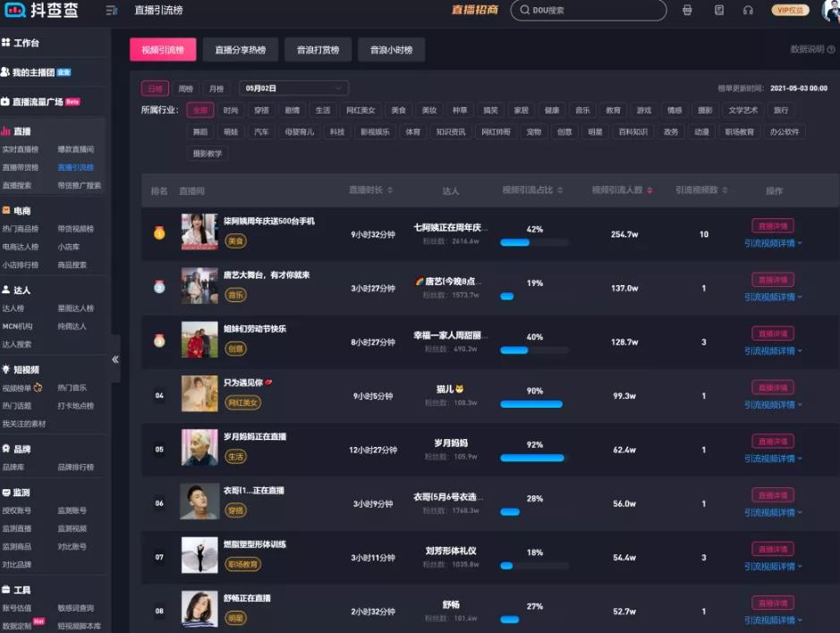Screen dimensions: 840x633
Task: Switch to 直播分享热榜 tab
Action: click(x=240, y=50)
